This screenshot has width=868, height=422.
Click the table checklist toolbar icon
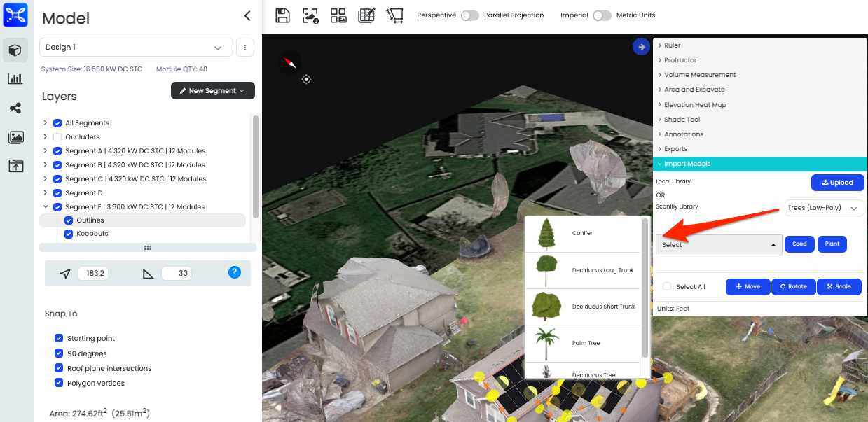click(x=366, y=15)
